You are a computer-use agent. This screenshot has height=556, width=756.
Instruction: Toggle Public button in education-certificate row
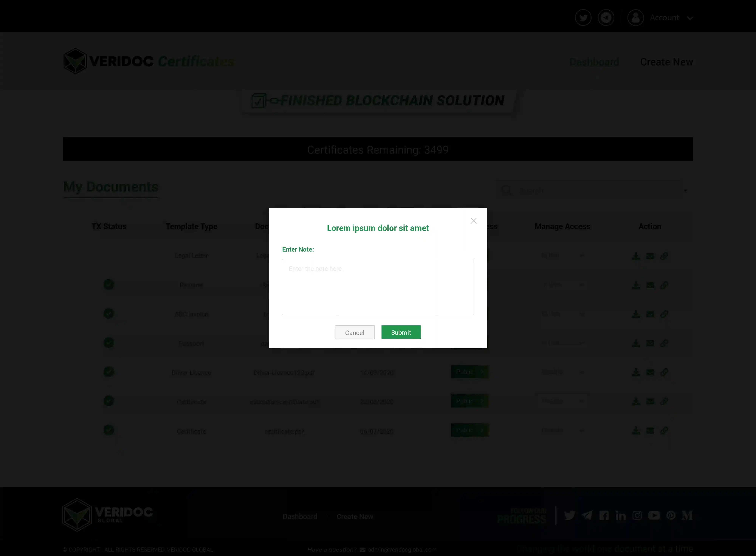pos(469,401)
